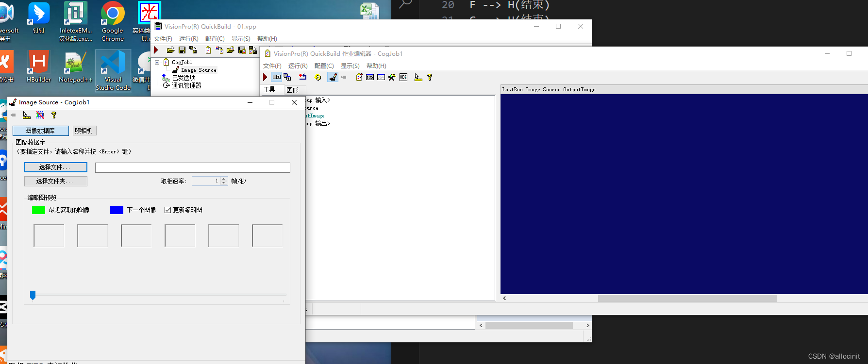This screenshot has height=364, width=868.
Task: Click the LastRun.Image Source.OutputImage label
Action: 549,90
